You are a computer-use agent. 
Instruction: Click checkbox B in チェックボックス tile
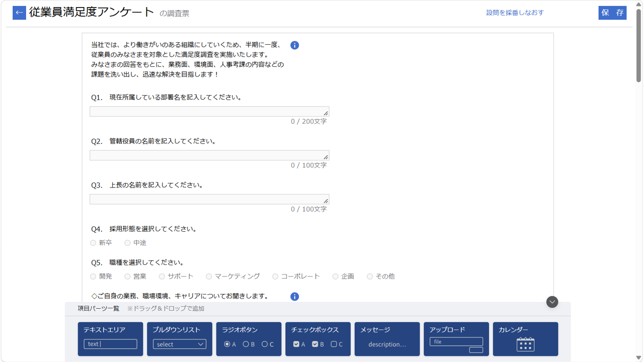pos(315,344)
